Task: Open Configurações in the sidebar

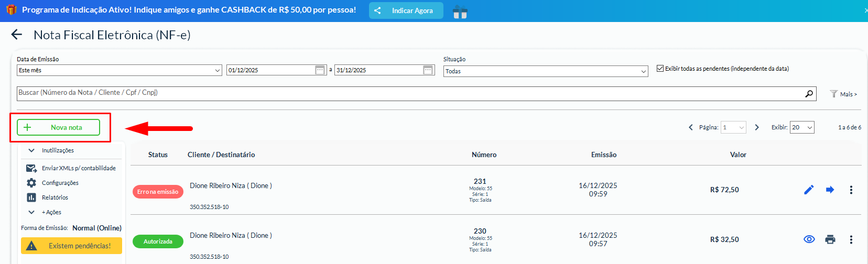Action: (60, 183)
